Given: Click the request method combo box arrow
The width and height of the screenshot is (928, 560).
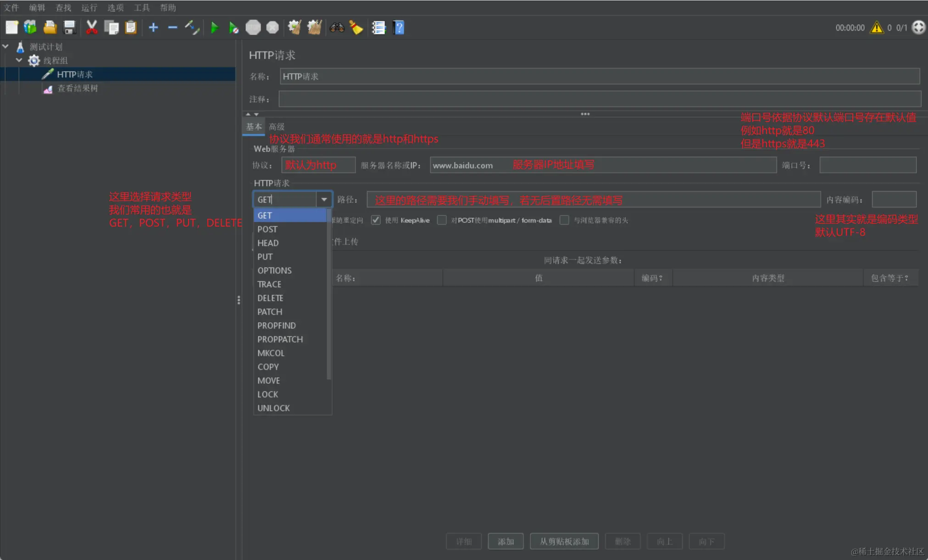Looking at the screenshot, I should click(324, 200).
